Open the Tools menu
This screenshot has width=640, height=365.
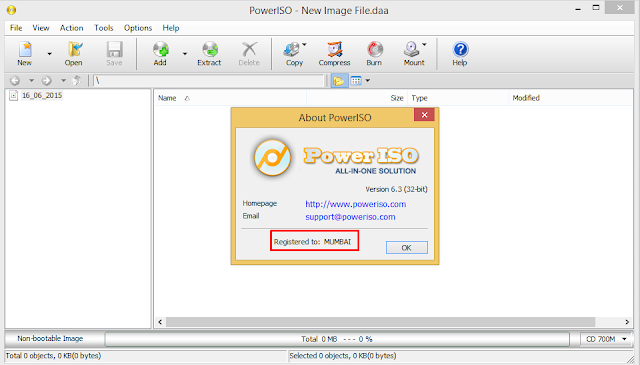pyautogui.click(x=104, y=28)
